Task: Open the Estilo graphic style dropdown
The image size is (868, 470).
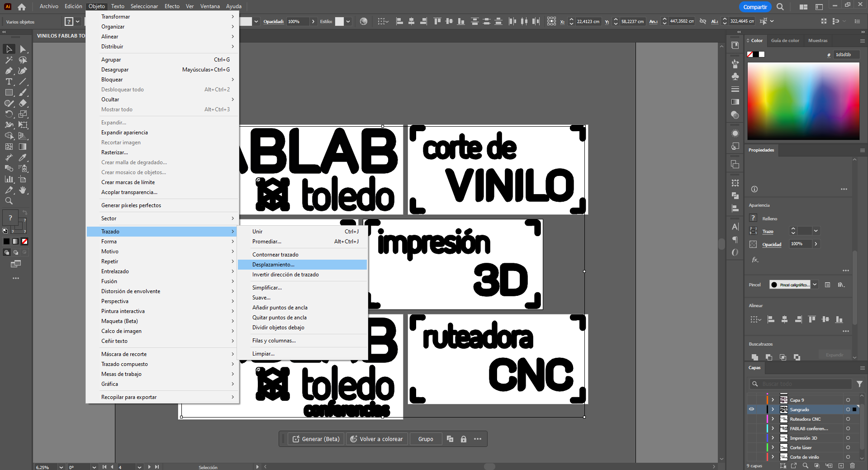Action: (x=348, y=21)
